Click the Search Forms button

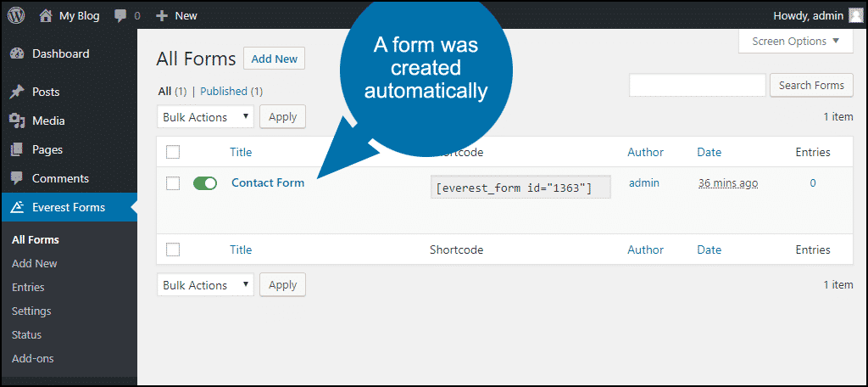[811, 86]
